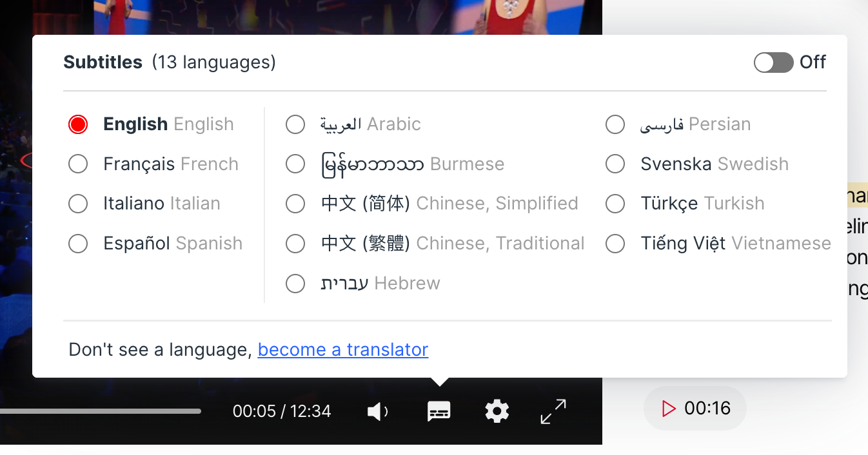Screen dimensions: 868x455
Task: Open the player settings gear
Action: pos(497,411)
